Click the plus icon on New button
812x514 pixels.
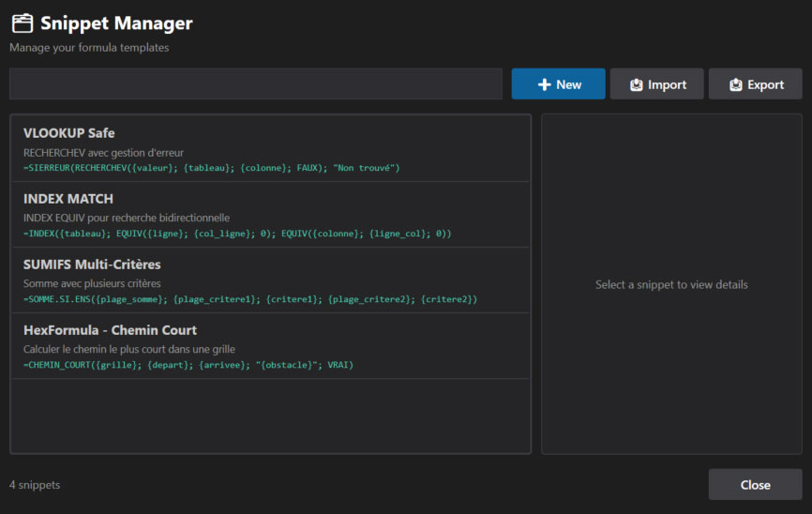point(544,84)
